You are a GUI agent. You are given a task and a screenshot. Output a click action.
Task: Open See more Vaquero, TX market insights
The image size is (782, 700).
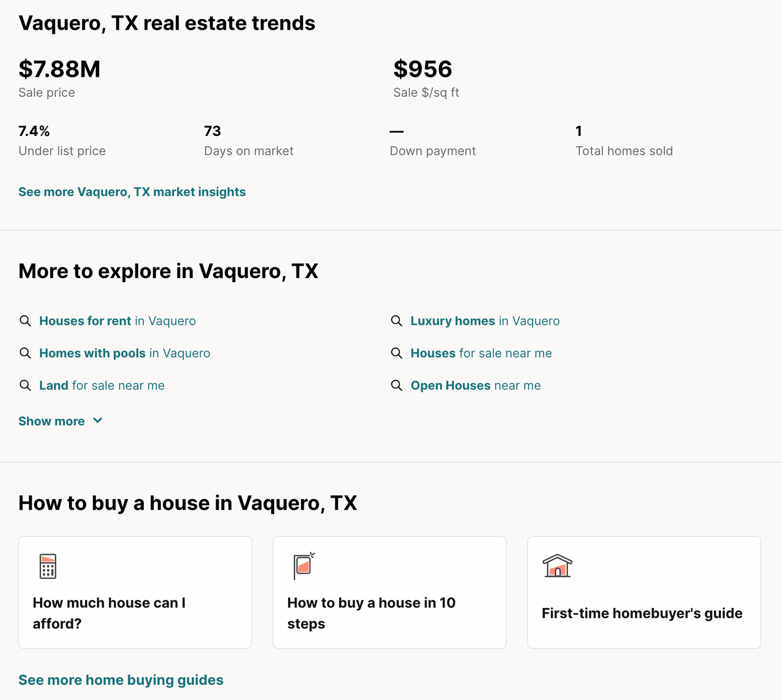tap(132, 192)
